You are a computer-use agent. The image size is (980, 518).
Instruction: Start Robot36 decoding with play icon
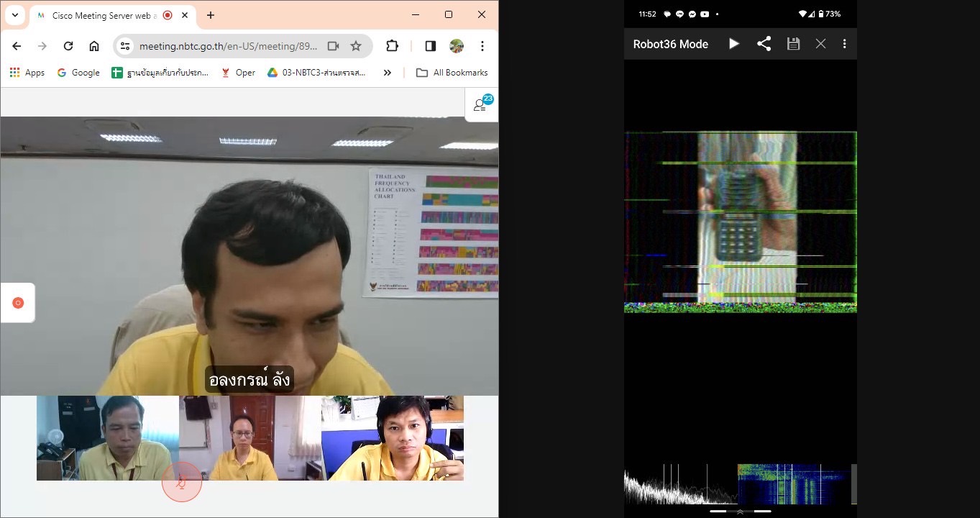pos(733,44)
